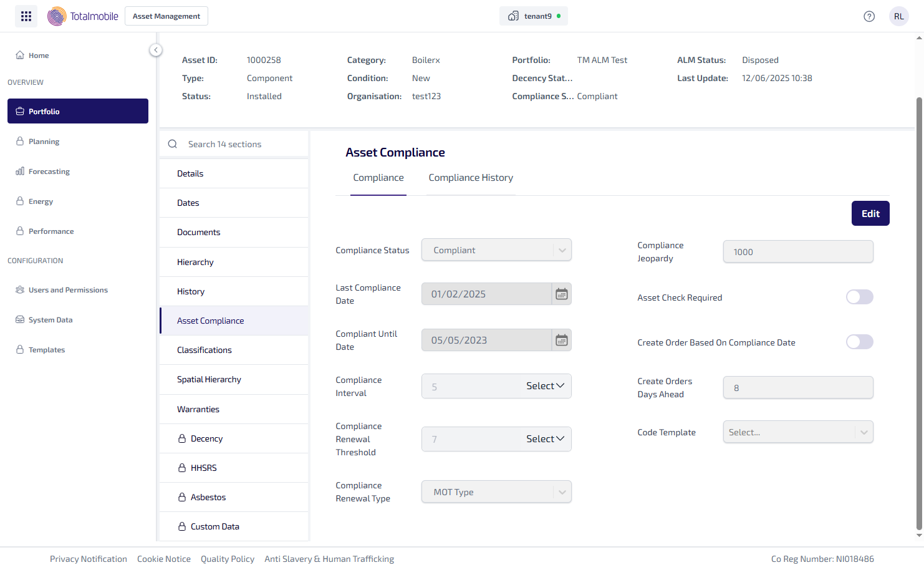
Task: Open the RL user avatar menu
Action: (x=898, y=16)
